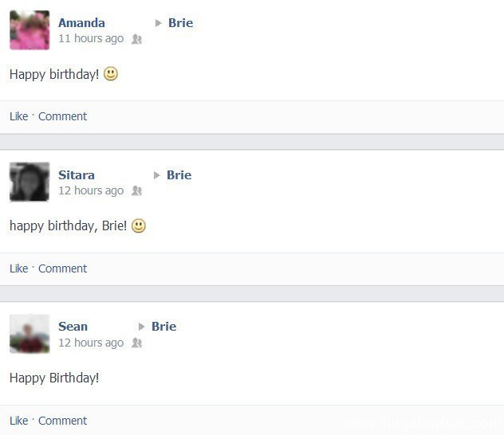Click Sean's 12 hours ago timestamp
Screen dimensions: 504x435
point(91,343)
